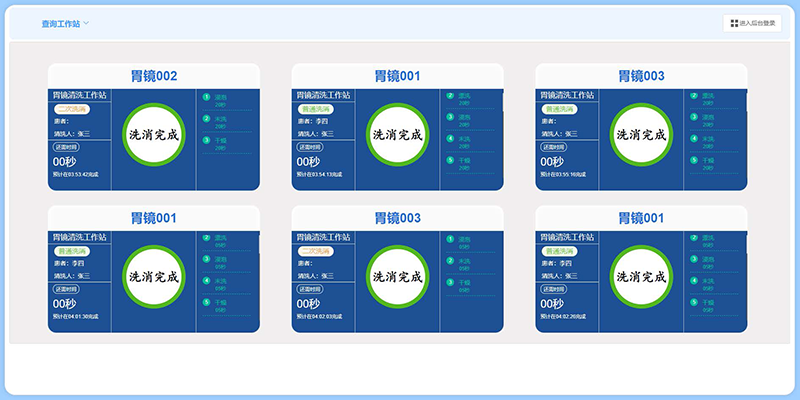Image resolution: width=800 pixels, height=400 pixels.
Task: Click step 3 icon on the 03:55:16 card
Action: (694, 117)
